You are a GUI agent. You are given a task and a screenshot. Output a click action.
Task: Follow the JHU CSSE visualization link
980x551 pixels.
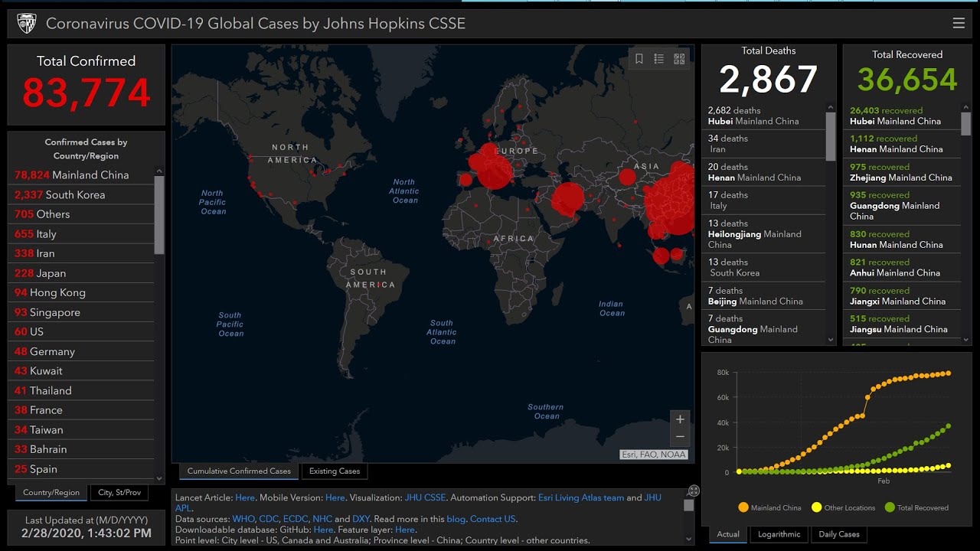tap(425, 497)
